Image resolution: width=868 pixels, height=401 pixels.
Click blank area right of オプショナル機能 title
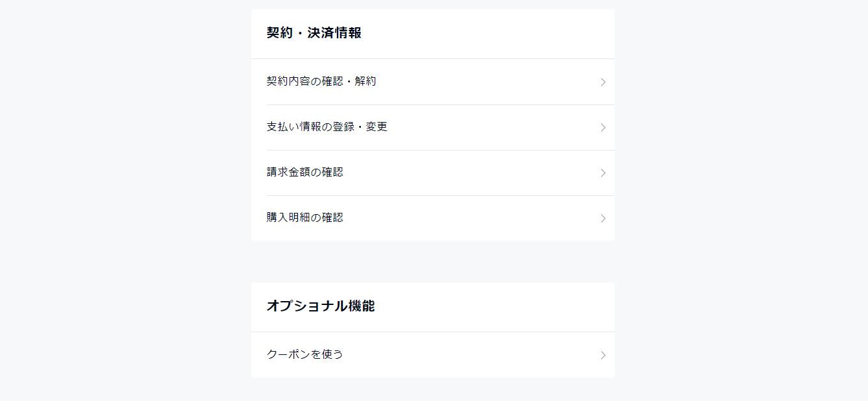tap(493, 306)
